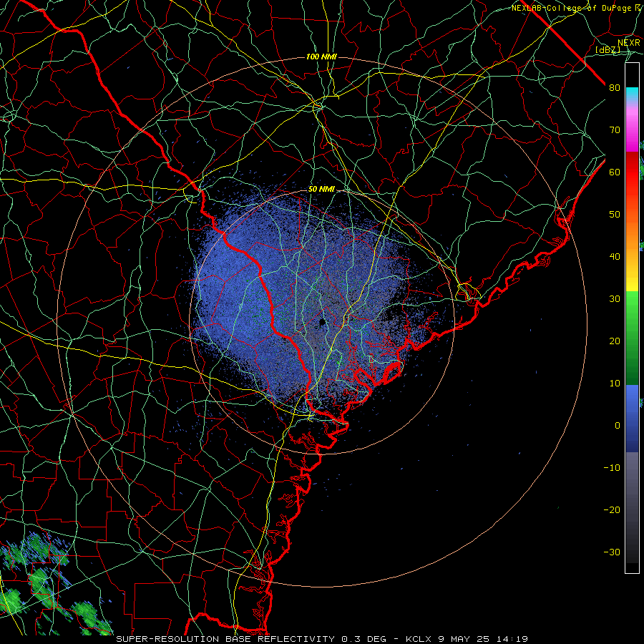The height and width of the screenshot is (644, 644).
Task: Click the "KCLX" station identifier in the caption
Action: 419,639
